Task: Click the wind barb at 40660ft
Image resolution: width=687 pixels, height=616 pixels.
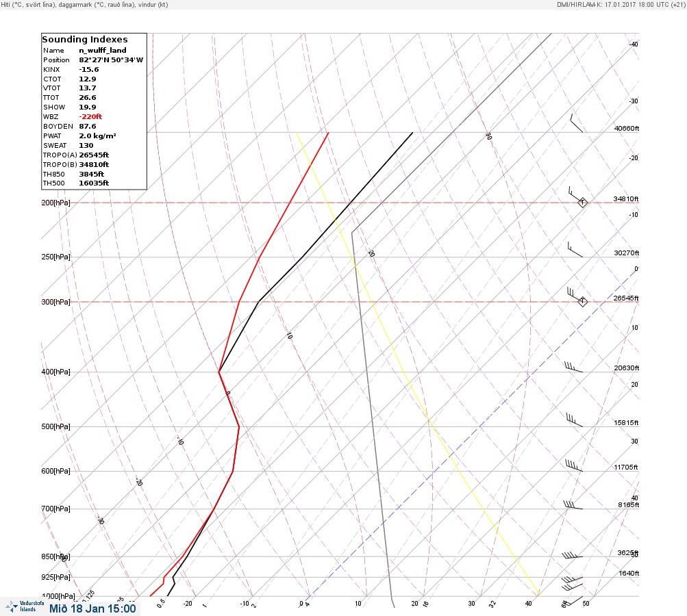Action: coord(577,123)
